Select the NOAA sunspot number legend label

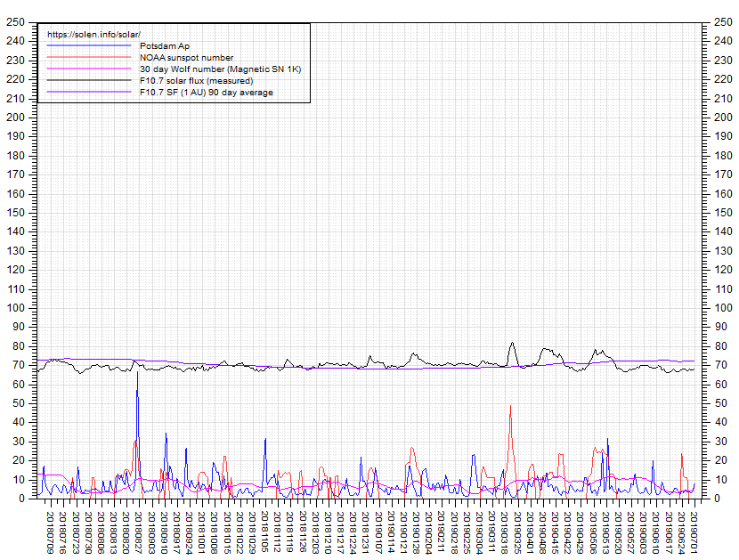[187, 58]
